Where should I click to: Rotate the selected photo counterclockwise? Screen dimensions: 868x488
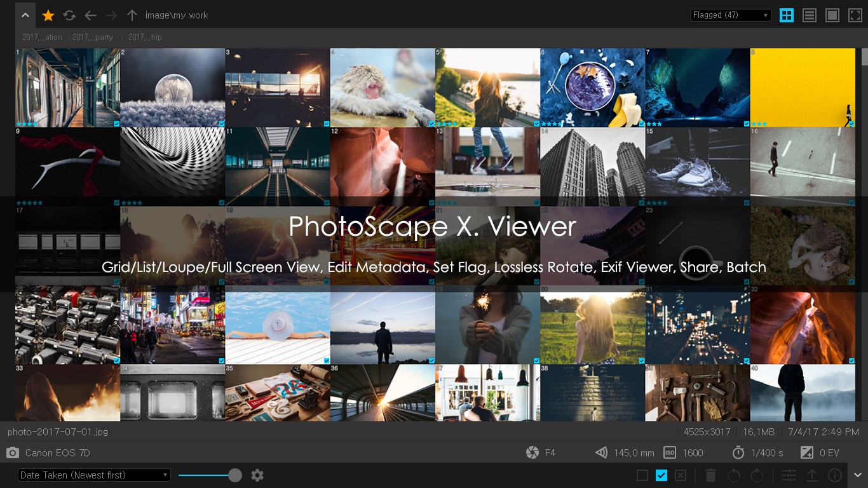point(733,475)
